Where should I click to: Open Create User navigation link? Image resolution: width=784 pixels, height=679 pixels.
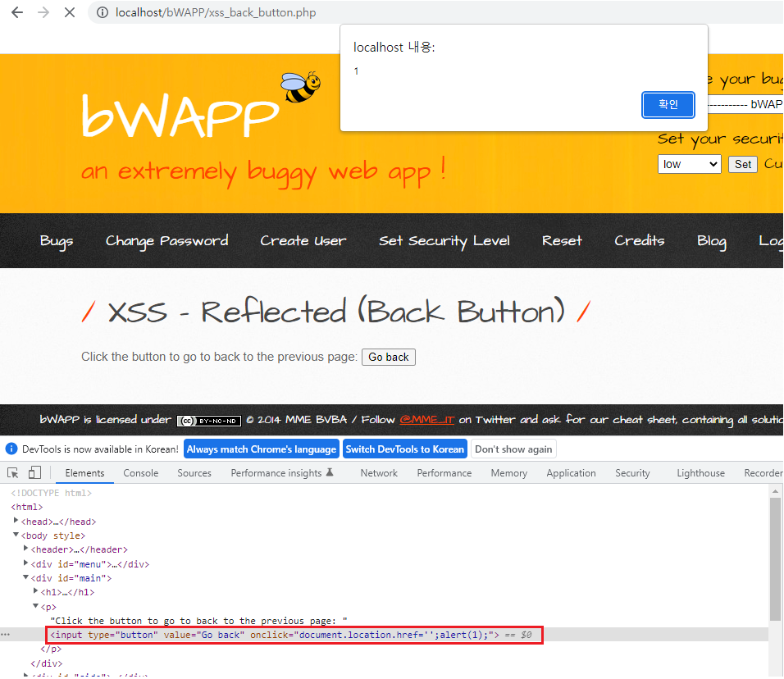pyautogui.click(x=303, y=241)
